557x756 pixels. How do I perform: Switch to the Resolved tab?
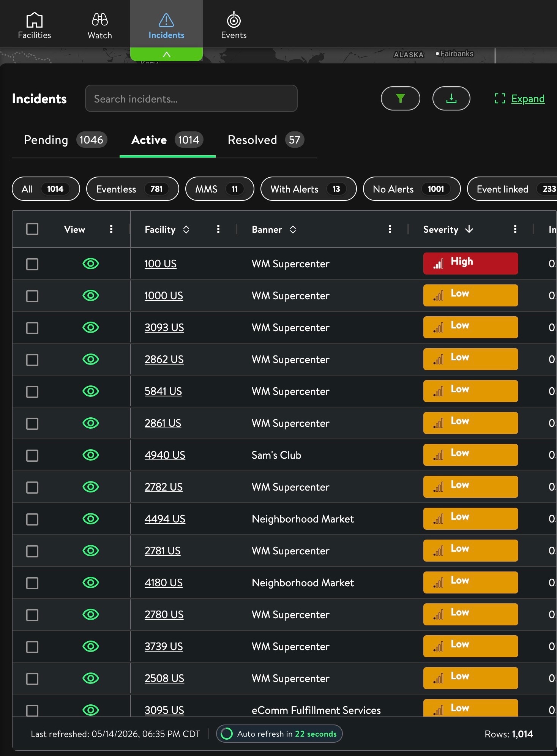click(x=266, y=140)
